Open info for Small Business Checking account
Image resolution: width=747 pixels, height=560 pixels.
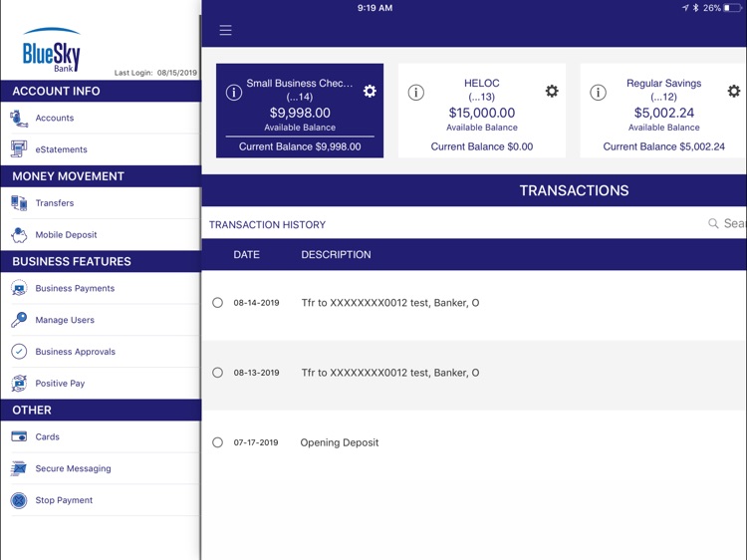click(x=234, y=92)
